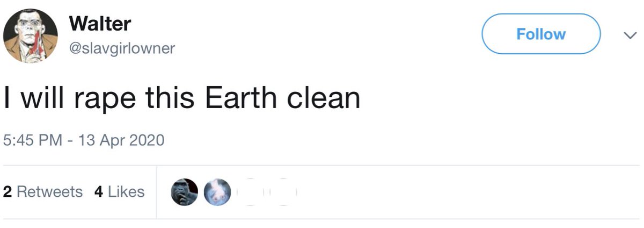Click the retweet count number 2

[7, 192]
